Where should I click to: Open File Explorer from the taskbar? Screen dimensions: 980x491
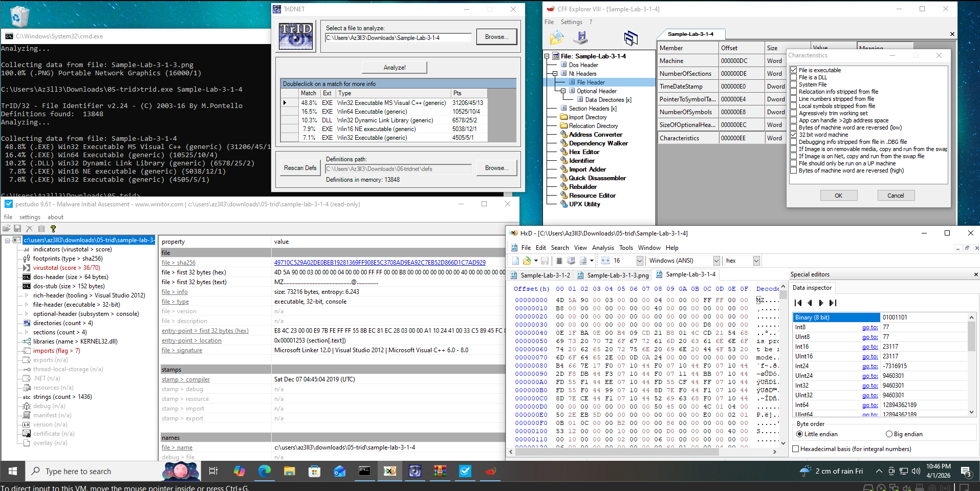(x=289, y=471)
